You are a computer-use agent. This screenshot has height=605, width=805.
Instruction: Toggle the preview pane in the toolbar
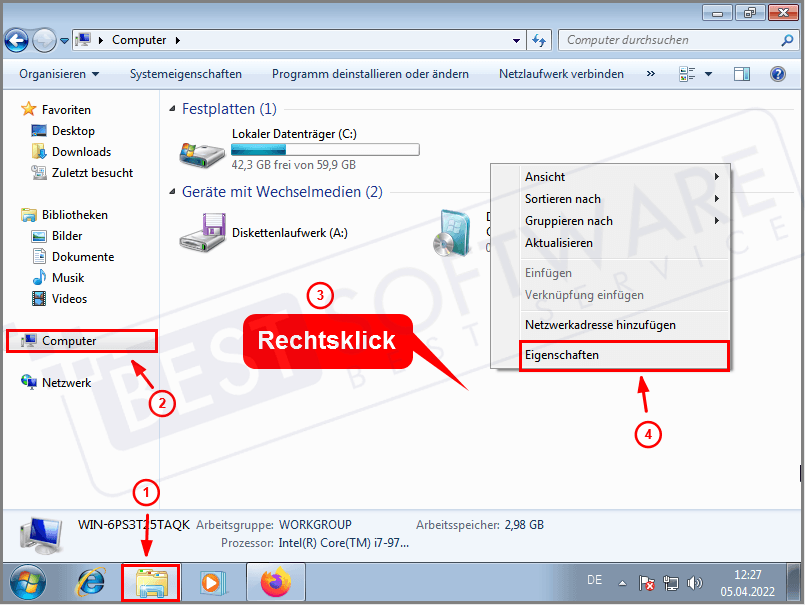[x=741, y=73]
